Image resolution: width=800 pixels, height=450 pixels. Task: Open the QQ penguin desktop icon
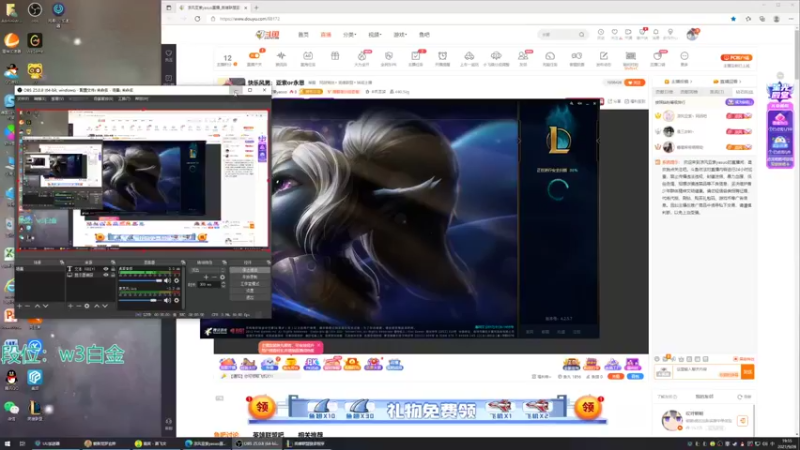[11, 378]
